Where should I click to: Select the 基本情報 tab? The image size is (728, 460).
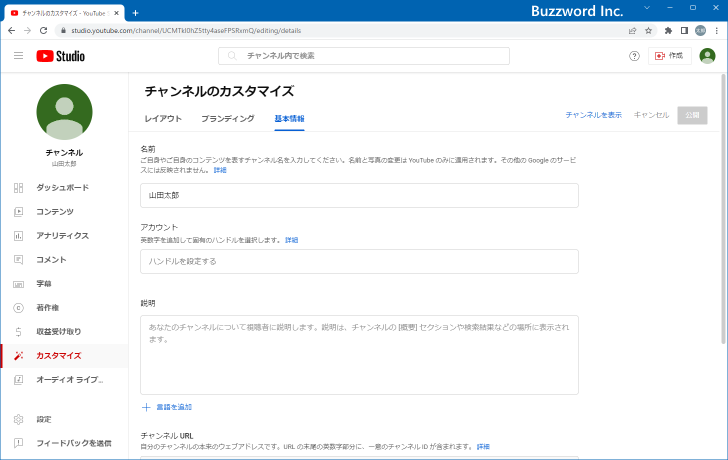point(289,119)
